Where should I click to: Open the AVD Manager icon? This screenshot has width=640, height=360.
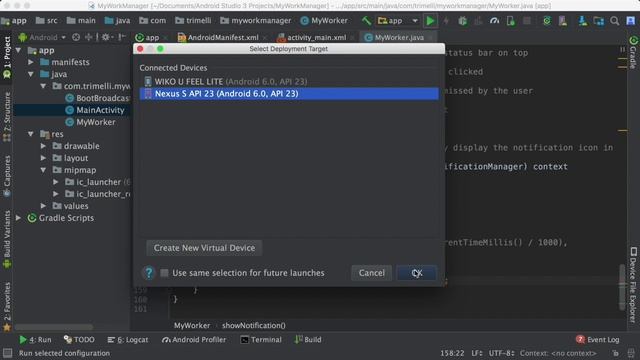click(563, 21)
